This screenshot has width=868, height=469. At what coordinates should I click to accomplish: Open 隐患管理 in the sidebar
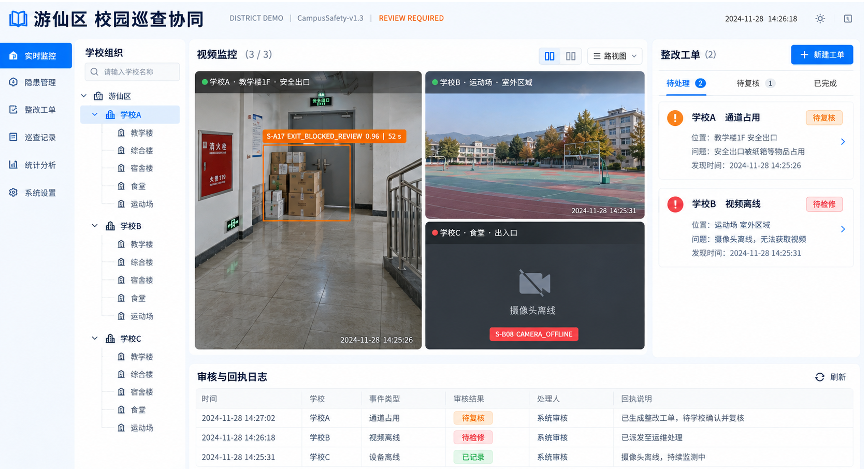[x=36, y=82]
